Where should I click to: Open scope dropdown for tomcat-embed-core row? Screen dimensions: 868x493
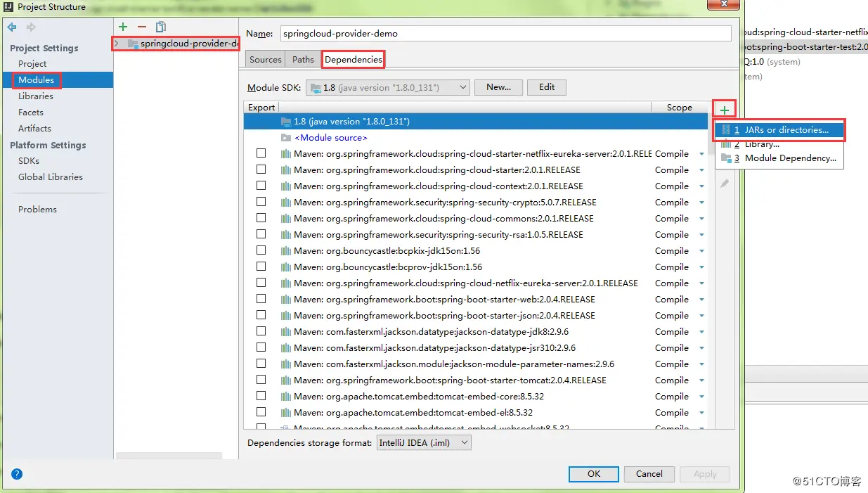tap(701, 397)
